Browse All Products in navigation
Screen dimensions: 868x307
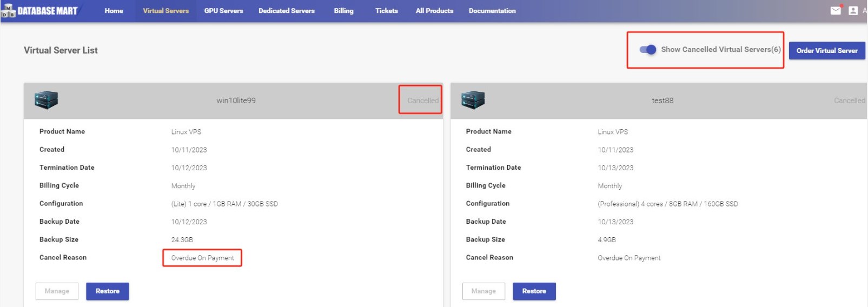(x=434, y=11)
